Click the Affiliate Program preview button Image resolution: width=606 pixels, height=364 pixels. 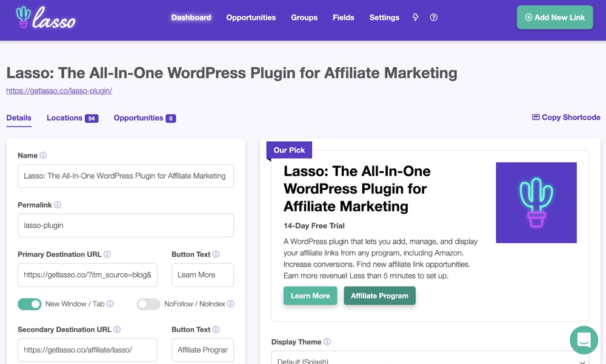pyautogui.click(x=379, y=296)
